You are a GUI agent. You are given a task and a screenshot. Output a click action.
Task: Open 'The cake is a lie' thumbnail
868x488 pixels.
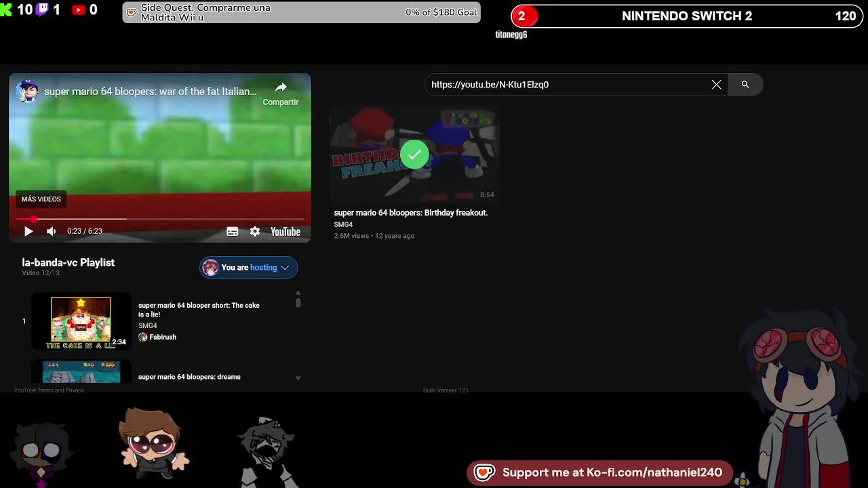pos(81,321)
